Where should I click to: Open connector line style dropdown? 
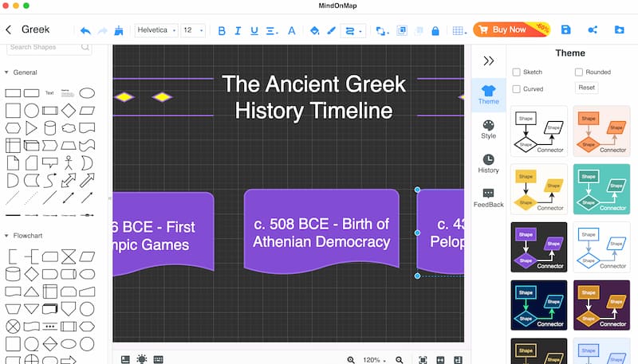click(x=353, y=31)
